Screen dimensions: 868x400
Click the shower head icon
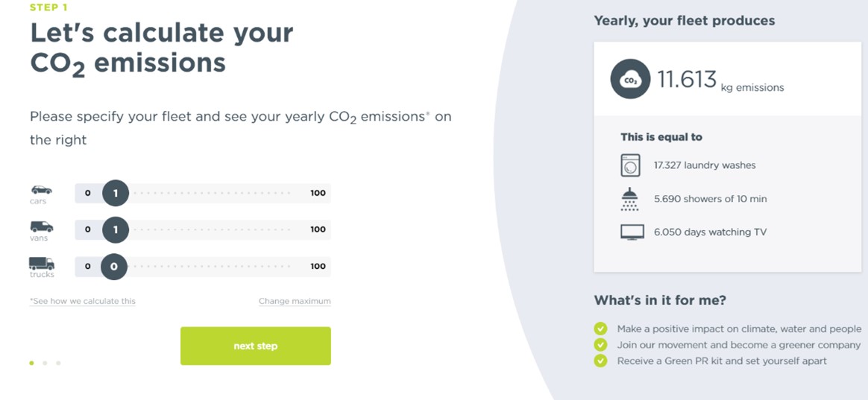click(630, 199)
